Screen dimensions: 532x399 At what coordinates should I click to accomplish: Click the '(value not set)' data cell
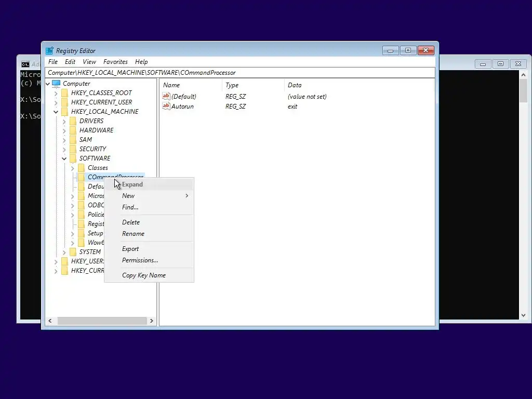(307, 96)
